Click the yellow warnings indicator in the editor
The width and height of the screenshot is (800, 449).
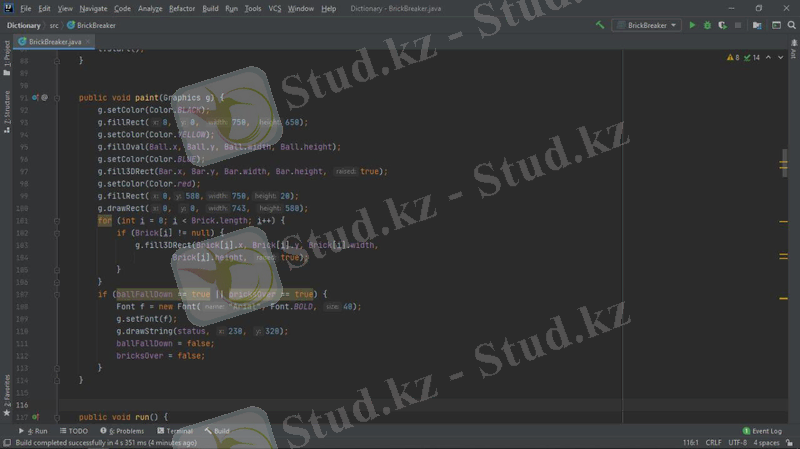[737, 58]
